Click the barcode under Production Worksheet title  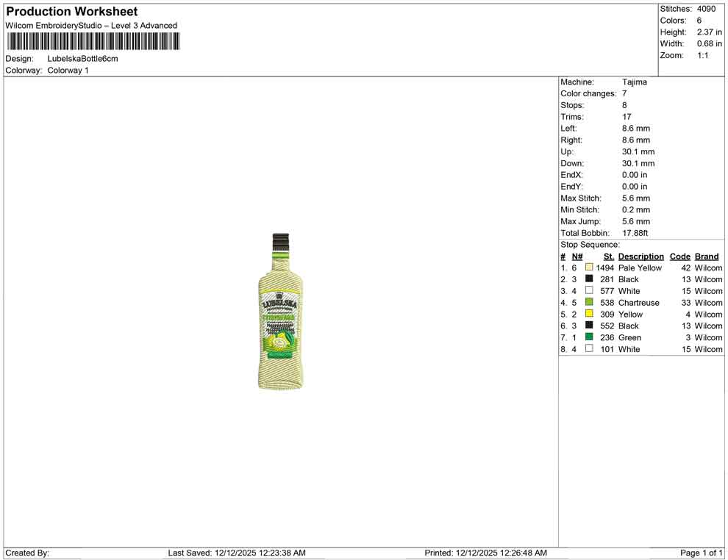point(92,42)
